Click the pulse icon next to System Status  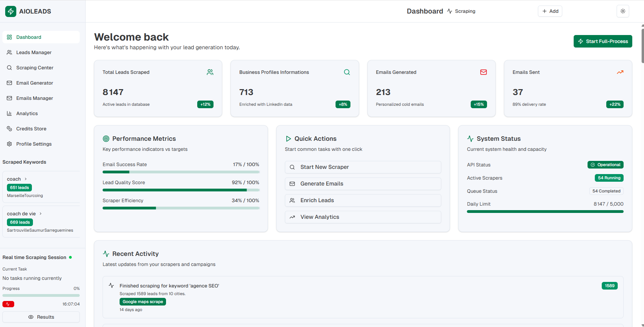[470, 139]
